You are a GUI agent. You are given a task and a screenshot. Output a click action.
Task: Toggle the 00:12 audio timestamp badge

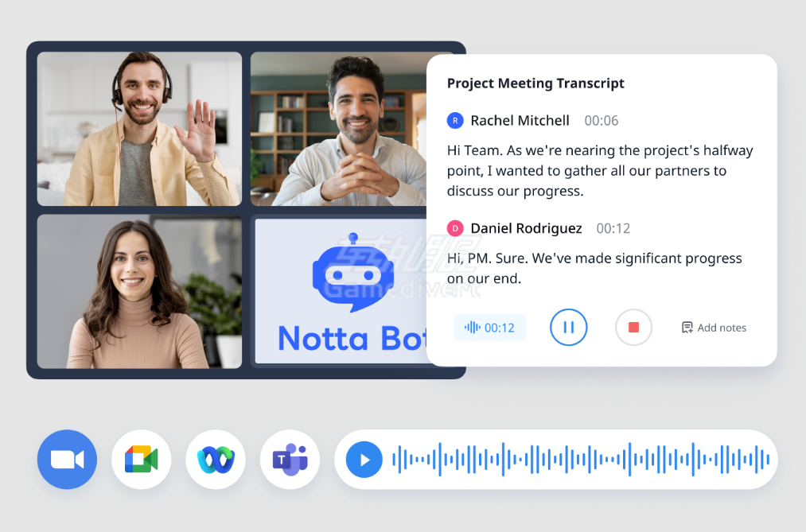tap(489, 327)
